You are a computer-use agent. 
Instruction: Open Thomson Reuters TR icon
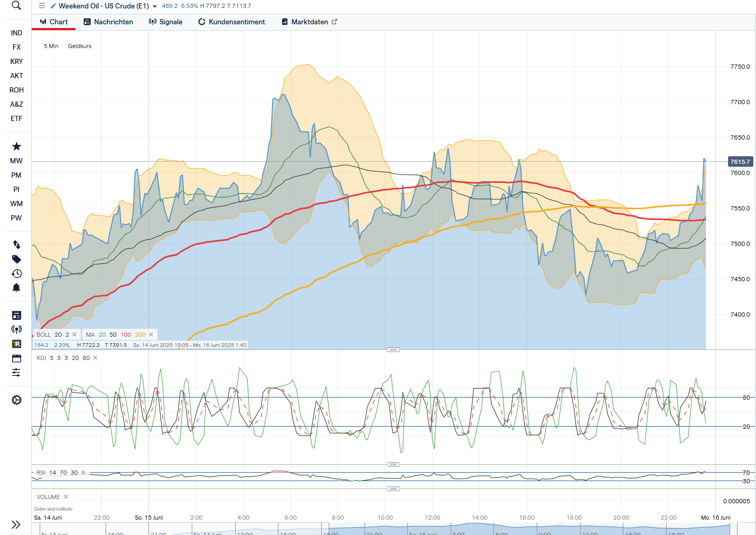click(x=16, y=344)
